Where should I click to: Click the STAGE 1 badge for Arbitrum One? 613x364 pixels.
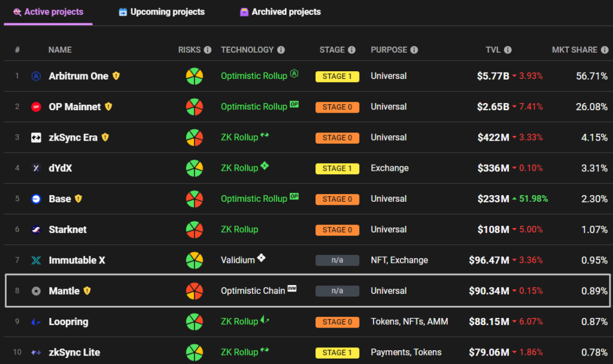click(337, 77)
